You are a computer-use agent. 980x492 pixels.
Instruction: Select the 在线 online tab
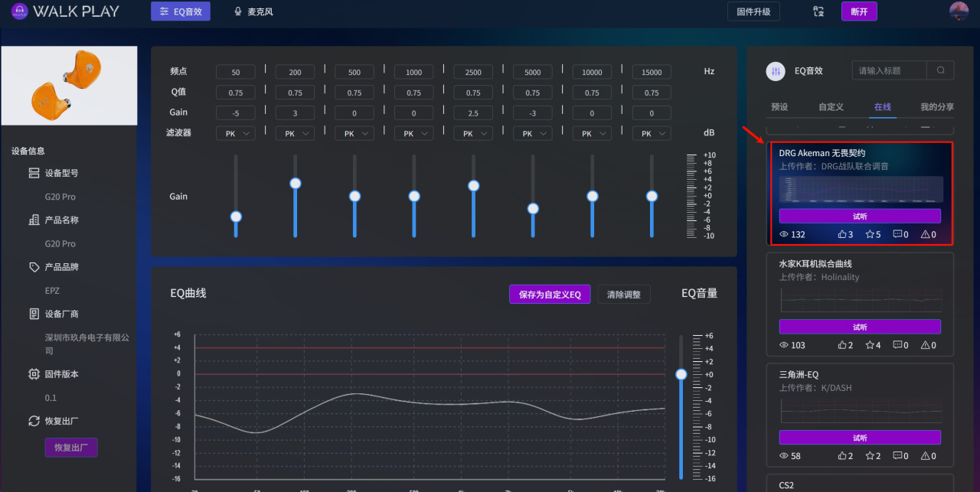883,107
